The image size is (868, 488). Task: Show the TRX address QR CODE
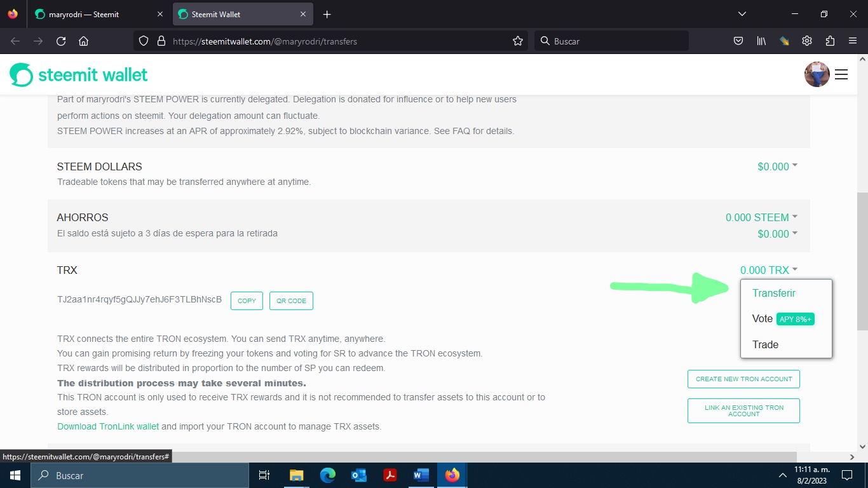292,301
